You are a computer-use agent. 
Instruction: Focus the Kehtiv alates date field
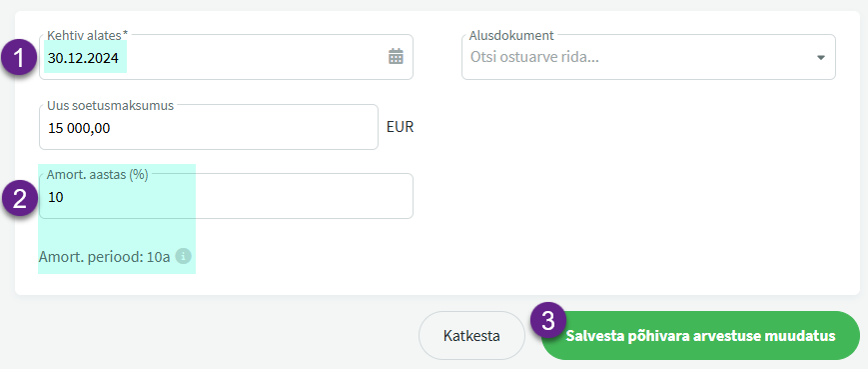pyautogui.click(x=226, y=57)
